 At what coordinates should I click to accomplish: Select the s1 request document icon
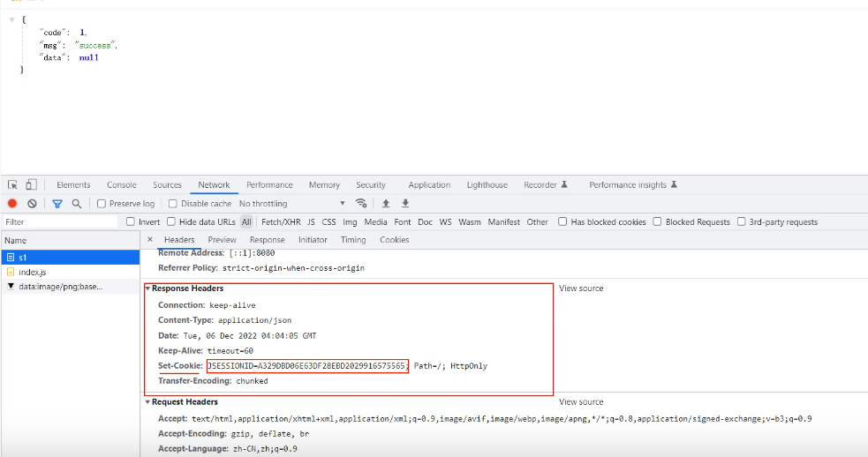[11, 258]
